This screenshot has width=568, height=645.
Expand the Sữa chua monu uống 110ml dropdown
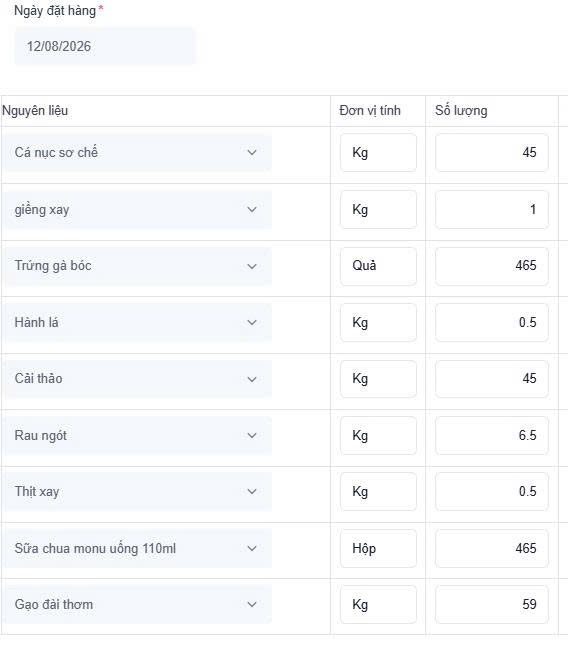(x=138, y=548)
